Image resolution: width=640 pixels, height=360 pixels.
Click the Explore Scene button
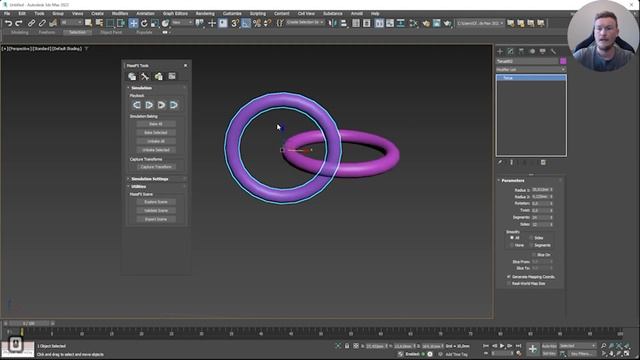[x=156, y=202]
